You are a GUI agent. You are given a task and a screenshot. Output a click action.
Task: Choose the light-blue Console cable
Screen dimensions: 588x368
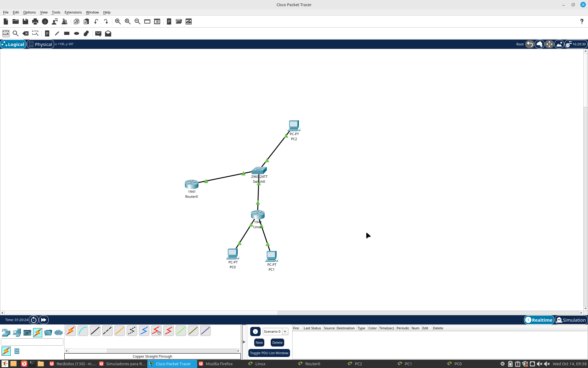[83, 331]
